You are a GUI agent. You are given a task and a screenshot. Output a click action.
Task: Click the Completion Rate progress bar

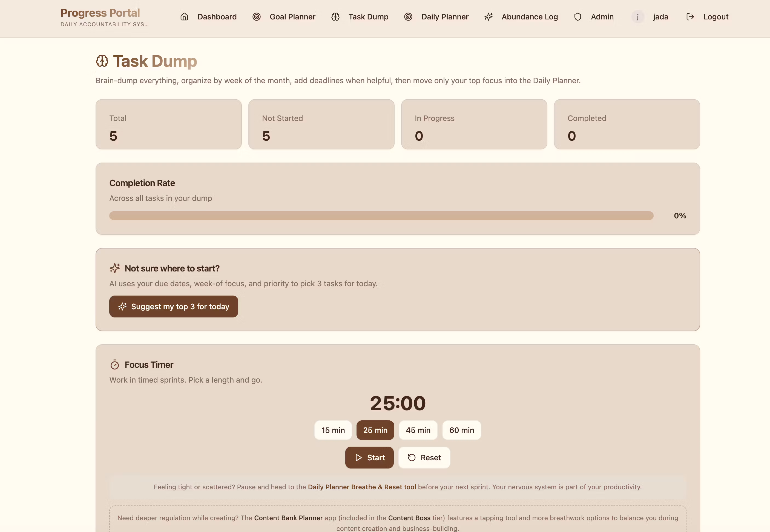pyautogui.click(x=381, y=215)
